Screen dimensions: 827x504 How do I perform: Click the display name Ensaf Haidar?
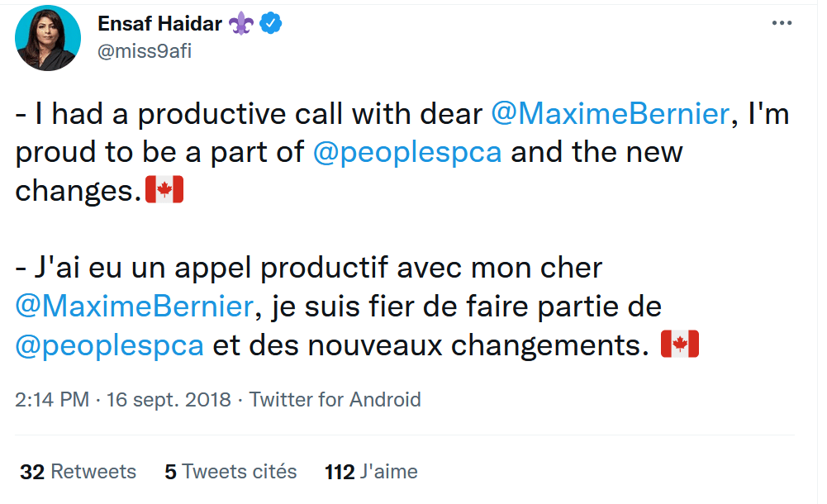(159, 24)
